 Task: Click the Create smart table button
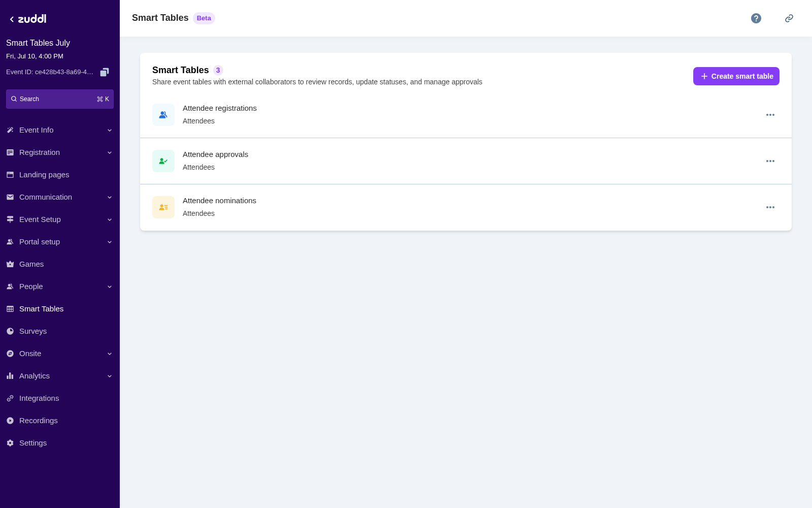click(x=736, y=76)
